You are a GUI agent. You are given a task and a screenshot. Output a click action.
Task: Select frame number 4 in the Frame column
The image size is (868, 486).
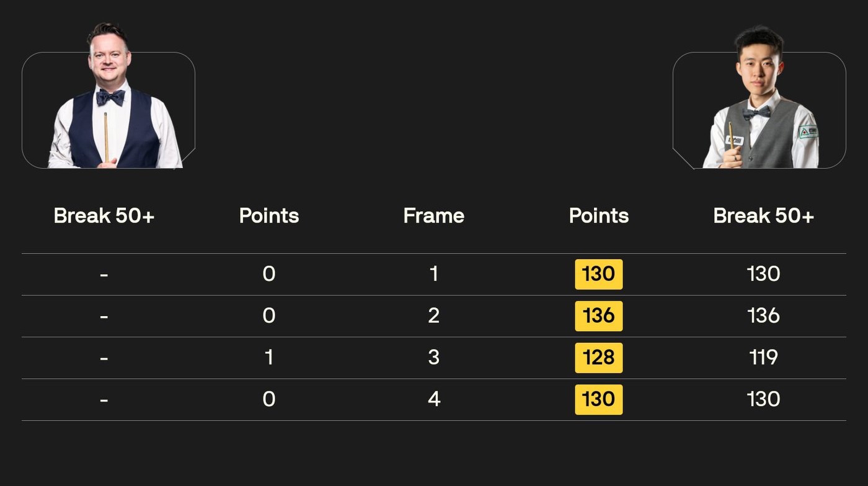click(434, 399)
